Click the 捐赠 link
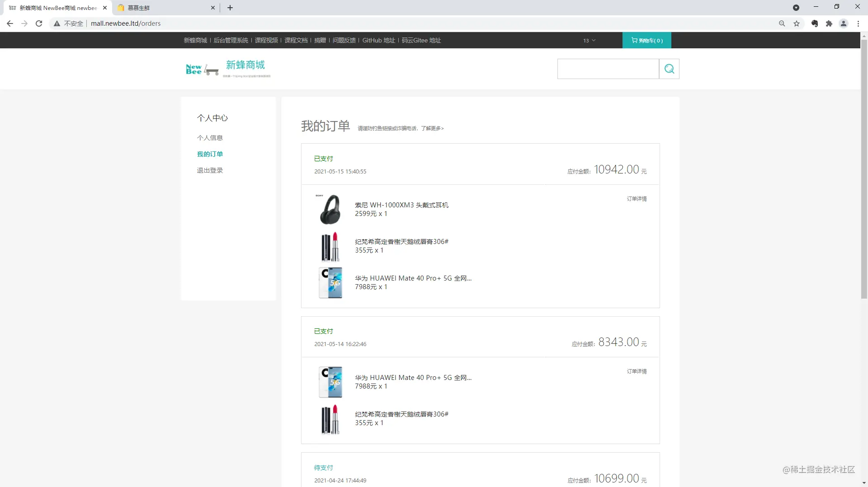Screen dimensions: 868x487 pyautogui.click(x=320, y=40)
